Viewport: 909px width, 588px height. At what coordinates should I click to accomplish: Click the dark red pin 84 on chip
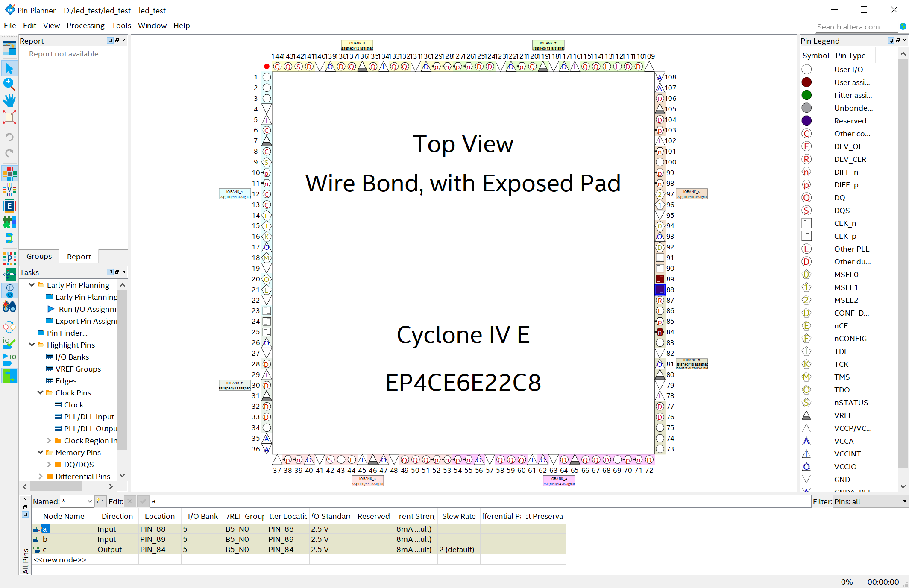coord(660,332)
